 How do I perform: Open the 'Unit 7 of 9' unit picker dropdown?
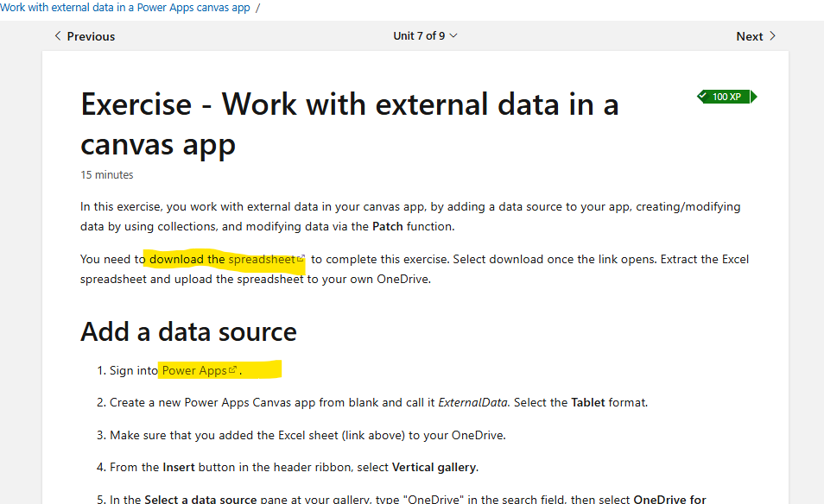425,36
